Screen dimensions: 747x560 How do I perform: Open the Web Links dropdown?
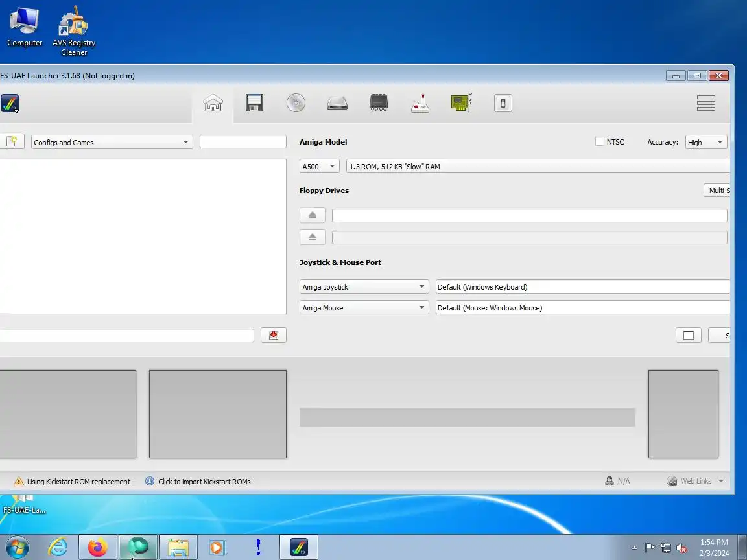[696, 481]
